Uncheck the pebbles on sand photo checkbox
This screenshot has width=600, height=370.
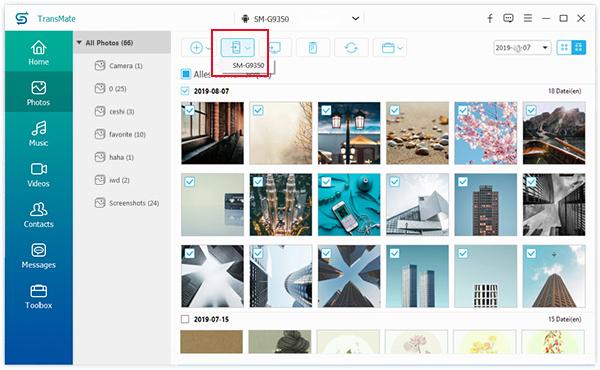[395, 111]
